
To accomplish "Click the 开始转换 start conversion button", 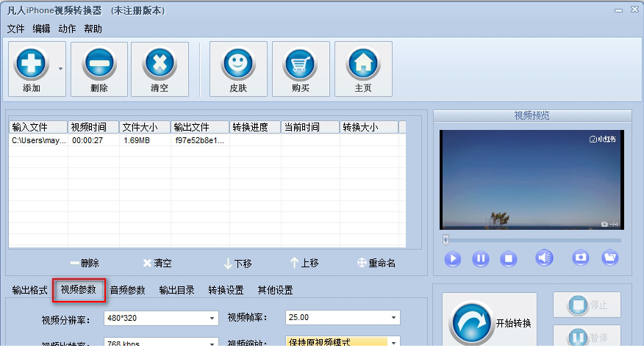I will coord(490,320).
